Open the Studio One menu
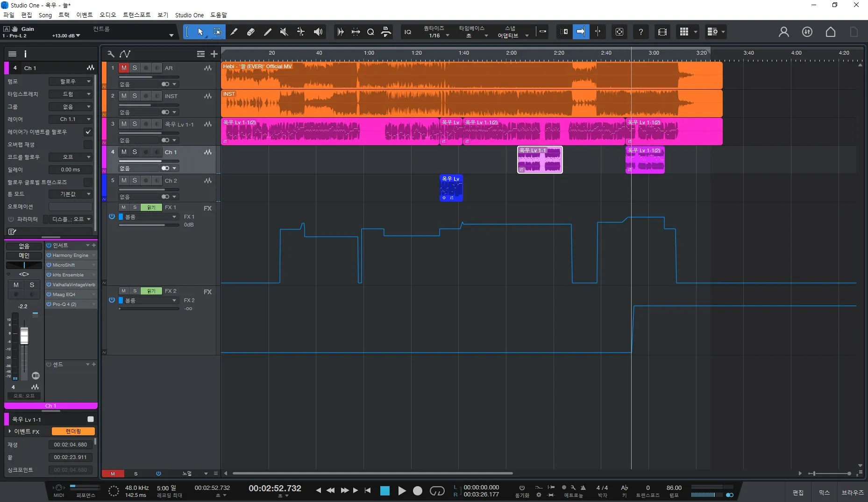This screenshot has width=868, height=502. point(189,15)
